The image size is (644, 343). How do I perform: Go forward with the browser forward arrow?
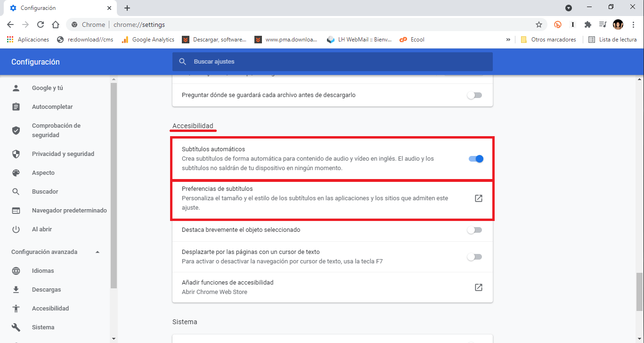[x=25, y=24]
